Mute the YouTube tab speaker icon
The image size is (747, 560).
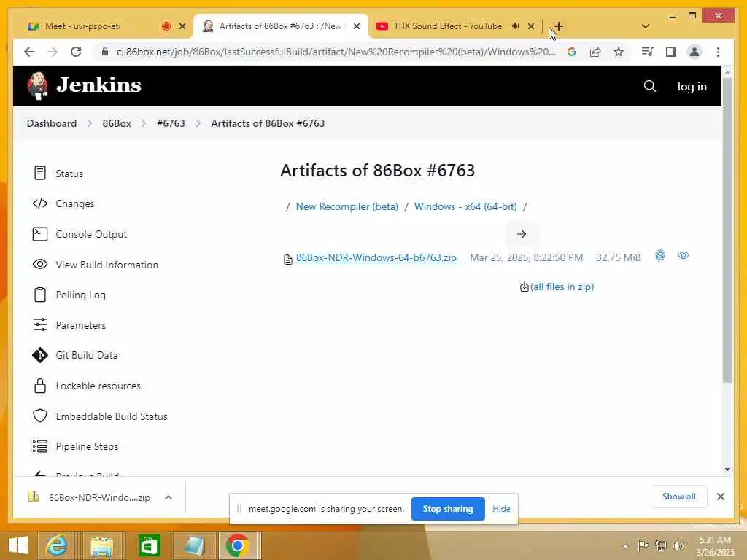click(x=515, y=26)
